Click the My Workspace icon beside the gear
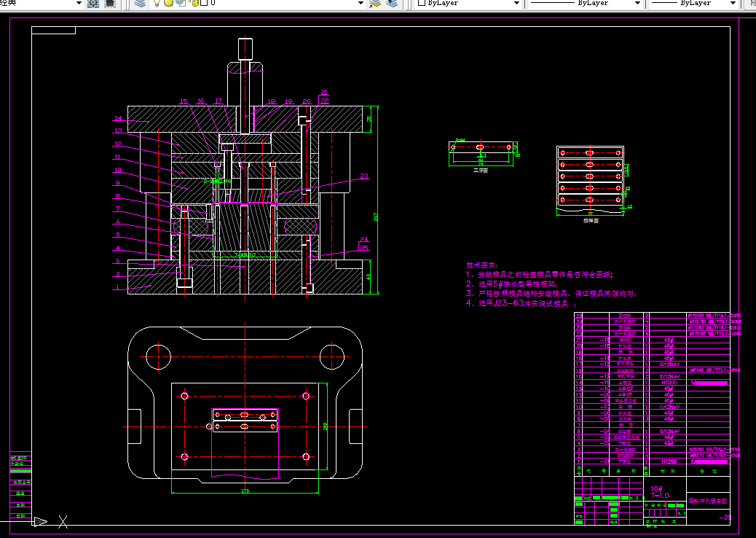Screen dimensions: 756x538 pos(110,4)
